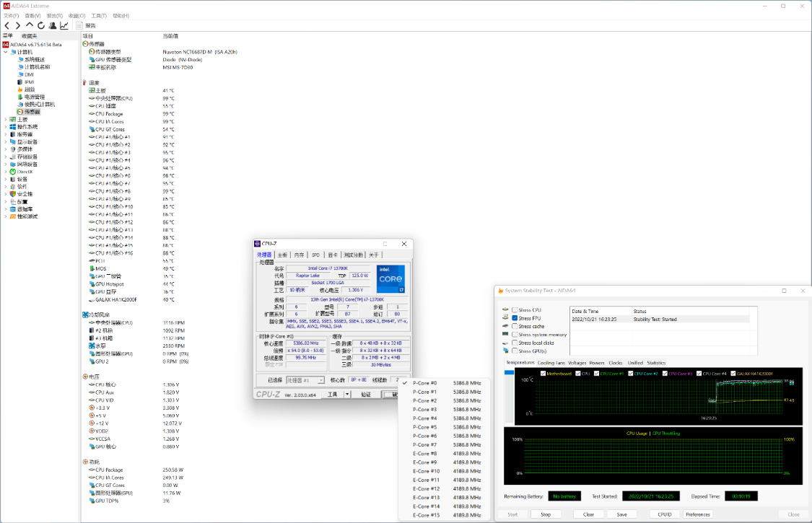Click the Refresh icon in the toolbar
This screenshot has width=812, height=523.
tap(41, 25)
